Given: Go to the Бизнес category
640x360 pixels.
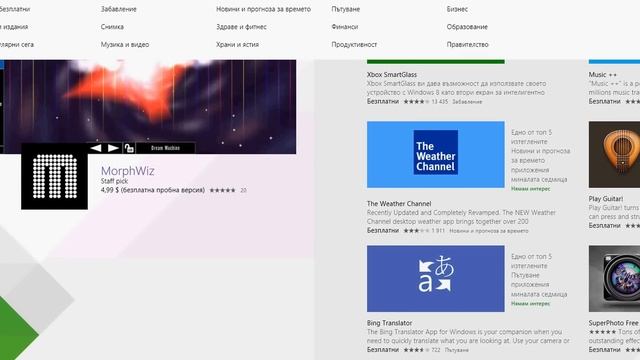Looking at the screenshot, I should (x=457, y=9).
